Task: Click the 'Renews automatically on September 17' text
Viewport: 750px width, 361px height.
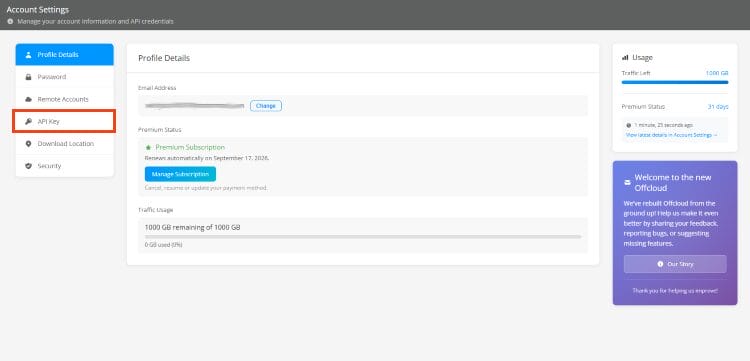Action: tap(207, 158)
